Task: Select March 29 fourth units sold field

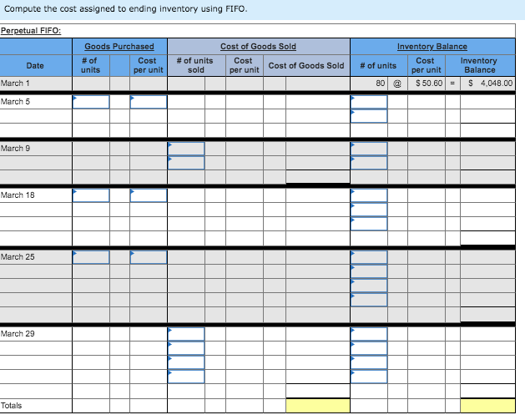Action: 186,377
